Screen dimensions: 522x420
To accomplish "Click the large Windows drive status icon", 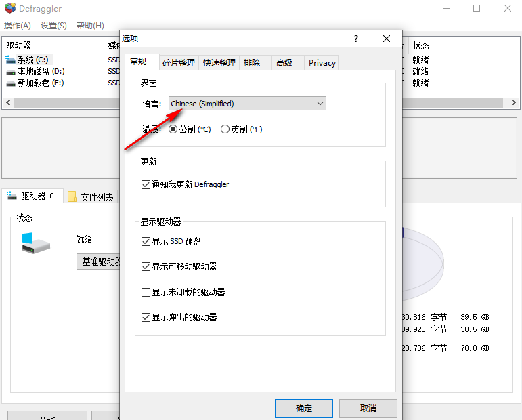I will point(35,243).
